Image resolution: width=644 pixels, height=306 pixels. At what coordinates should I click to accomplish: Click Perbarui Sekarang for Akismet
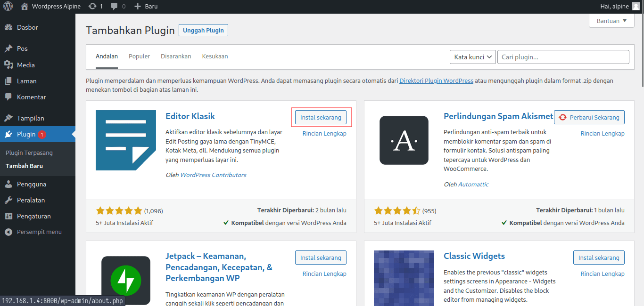coord(589,117)
